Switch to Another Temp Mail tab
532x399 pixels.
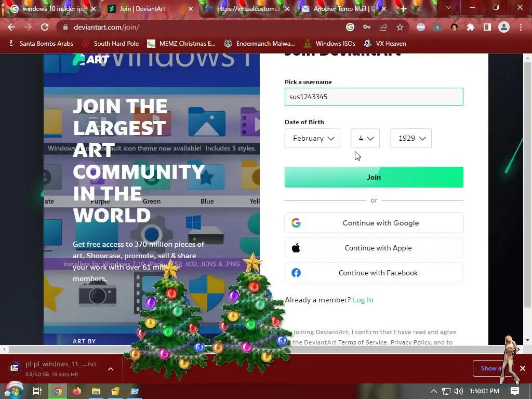[x=344, y=9]
